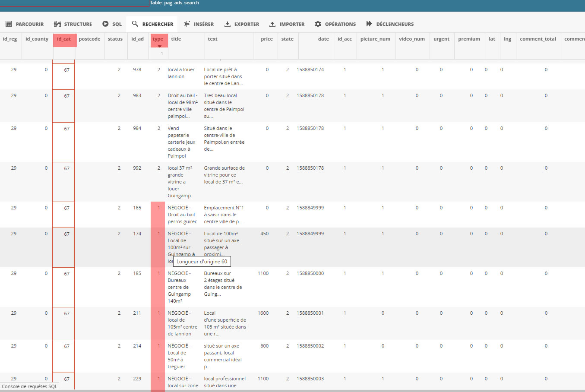Click date cell 1588850174
Viewport: 585px width, 392px height.
(x=310, y=70)
